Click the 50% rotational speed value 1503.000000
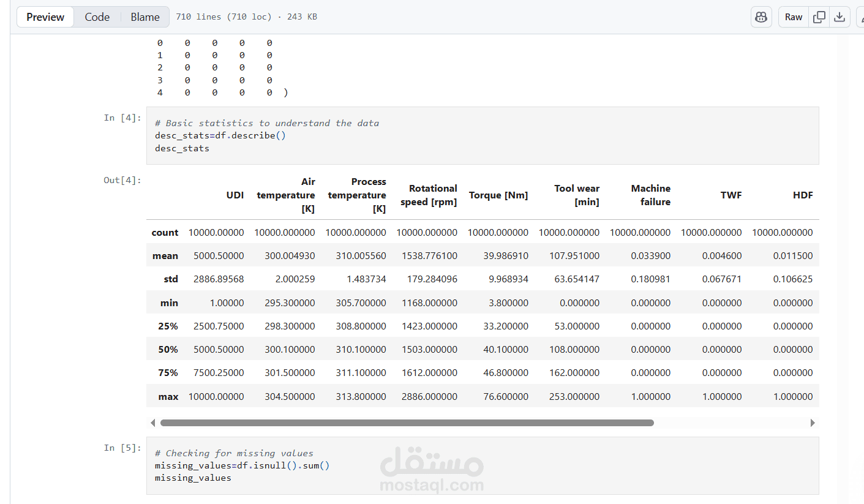 pyautogui.click(x=429, y=350)
